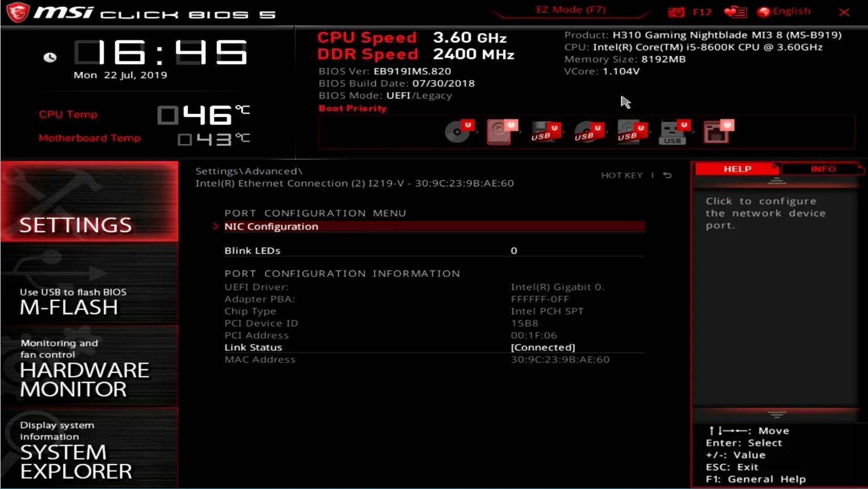Viewport: 868px width, 489px height.
Task: Click the Memory Size 8192MB text
Action: tap(625, 59)
